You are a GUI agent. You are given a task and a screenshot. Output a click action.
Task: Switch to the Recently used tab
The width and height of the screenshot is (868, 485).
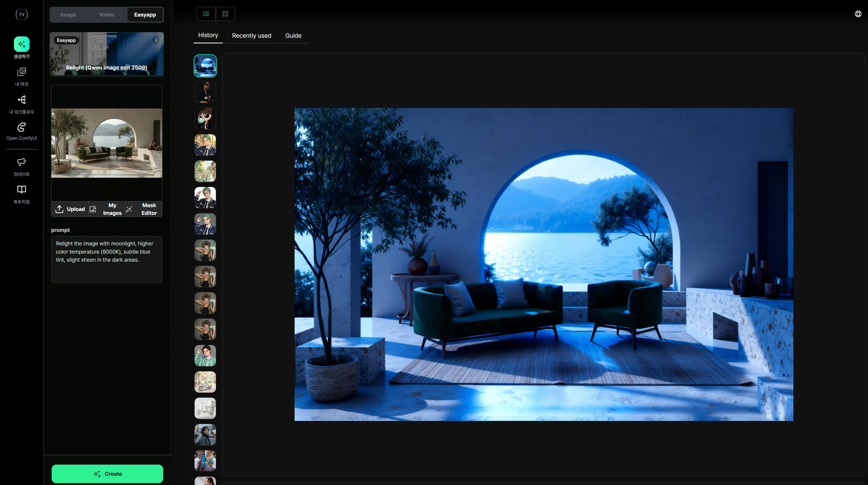point(251,36)
